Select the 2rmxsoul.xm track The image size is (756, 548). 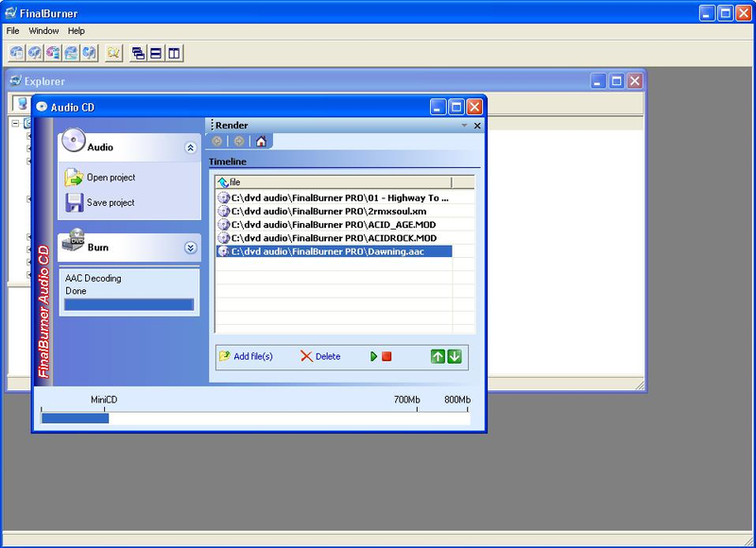(x=335, y=211)
